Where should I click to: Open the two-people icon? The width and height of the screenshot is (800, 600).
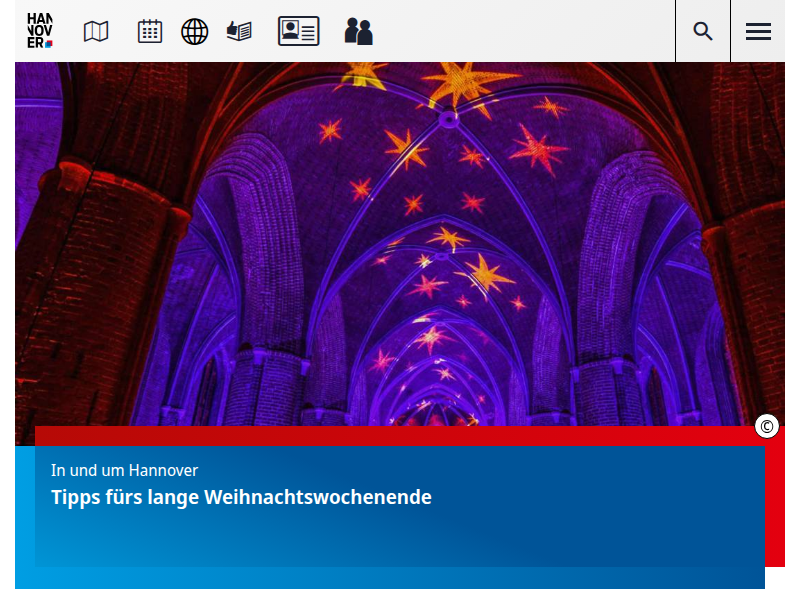[x=358, y=31]
